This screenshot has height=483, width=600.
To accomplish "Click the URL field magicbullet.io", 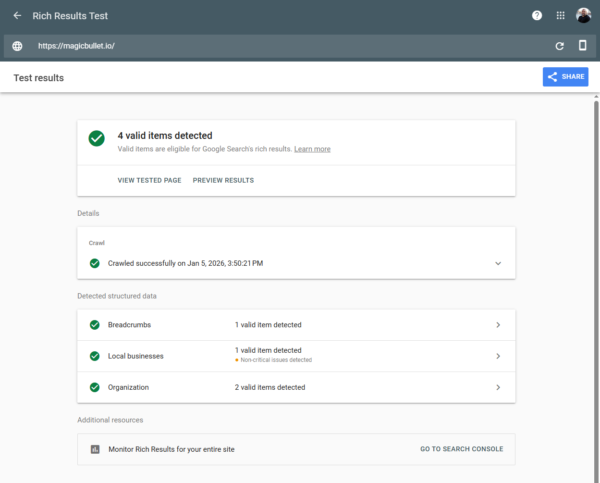I will click(76, 46).
